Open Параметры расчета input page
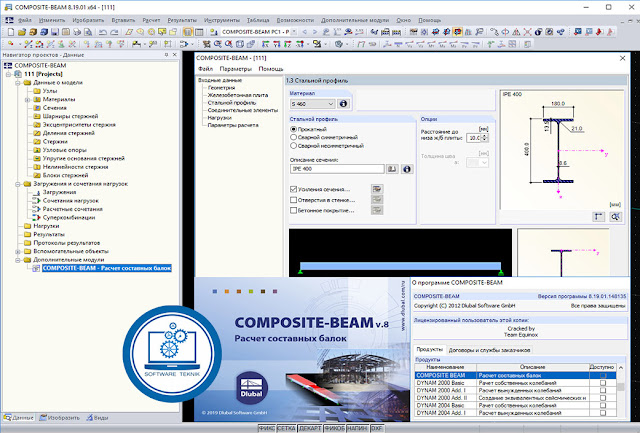Viewport: 640px width, 433px height. pyautogui.click(x=233, y=125)
